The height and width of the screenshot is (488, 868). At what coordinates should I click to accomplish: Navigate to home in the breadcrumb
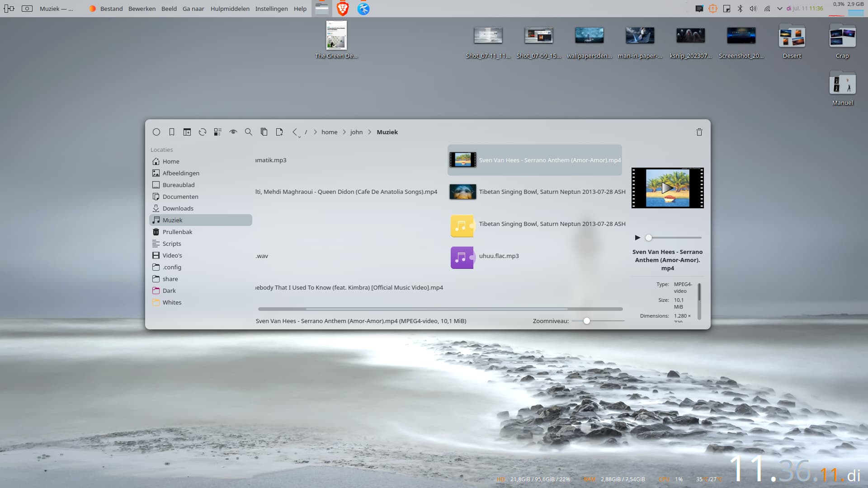point(329,132)
